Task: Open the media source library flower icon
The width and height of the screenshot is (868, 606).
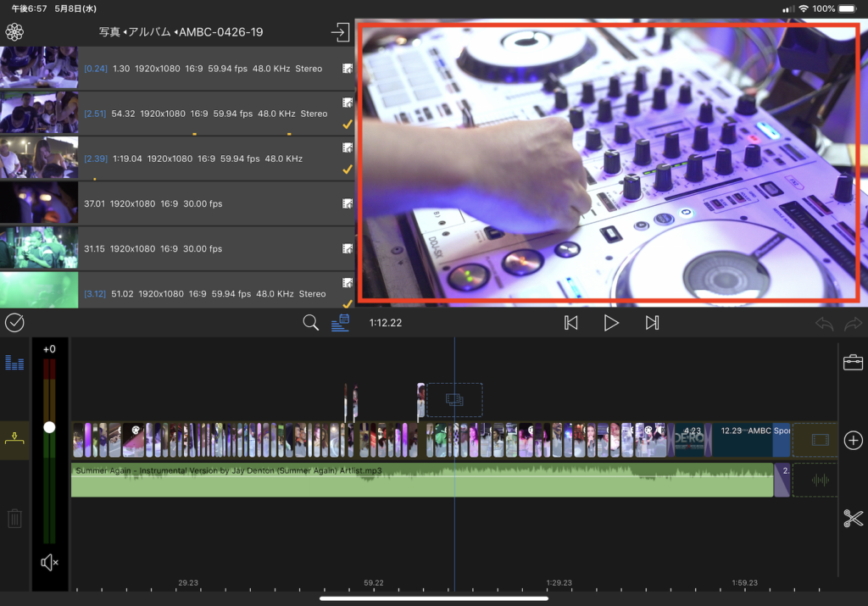Action: pos(14,32)
